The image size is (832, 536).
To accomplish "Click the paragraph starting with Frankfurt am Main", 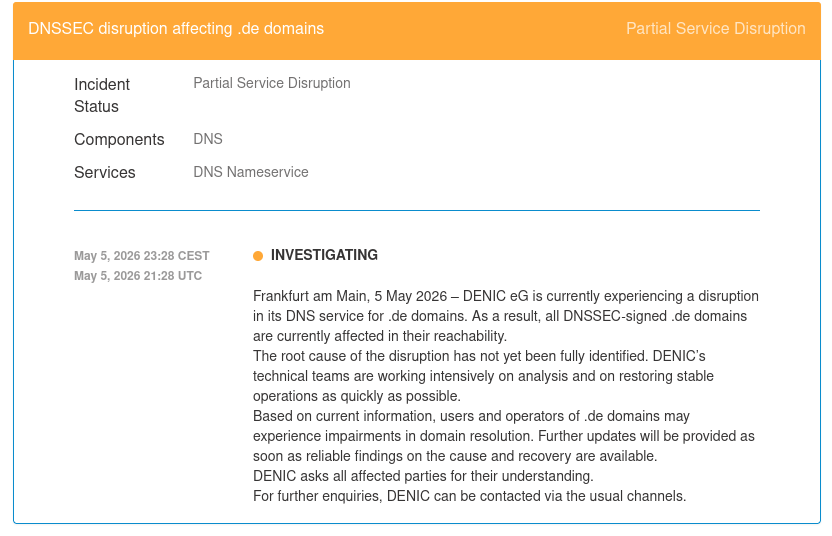I will click(506, 316).
